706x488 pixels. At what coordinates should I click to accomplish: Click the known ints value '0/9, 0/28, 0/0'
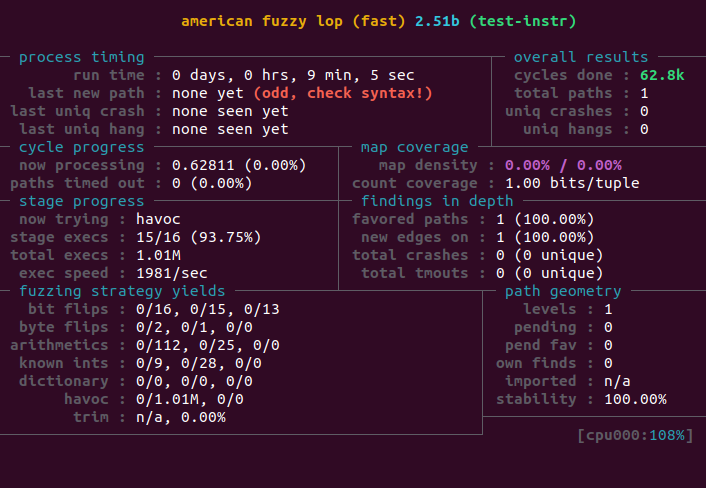click(199, 363)
